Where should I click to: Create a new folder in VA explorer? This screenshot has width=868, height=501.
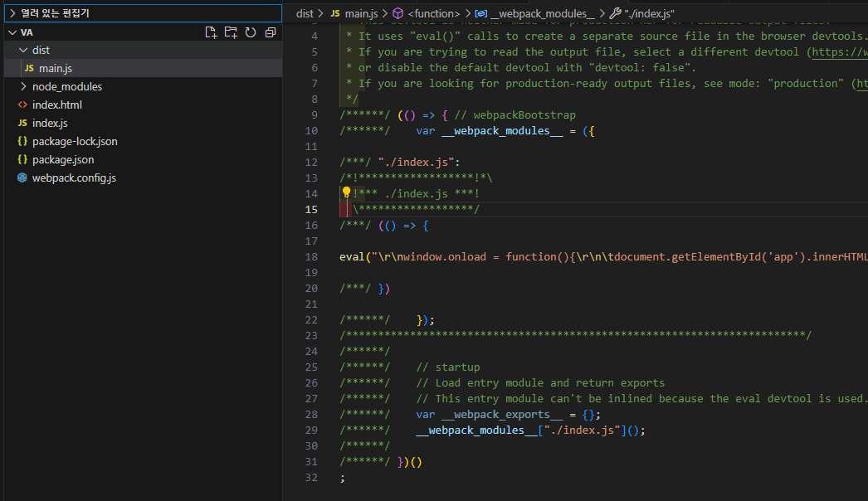coord(231,32)
